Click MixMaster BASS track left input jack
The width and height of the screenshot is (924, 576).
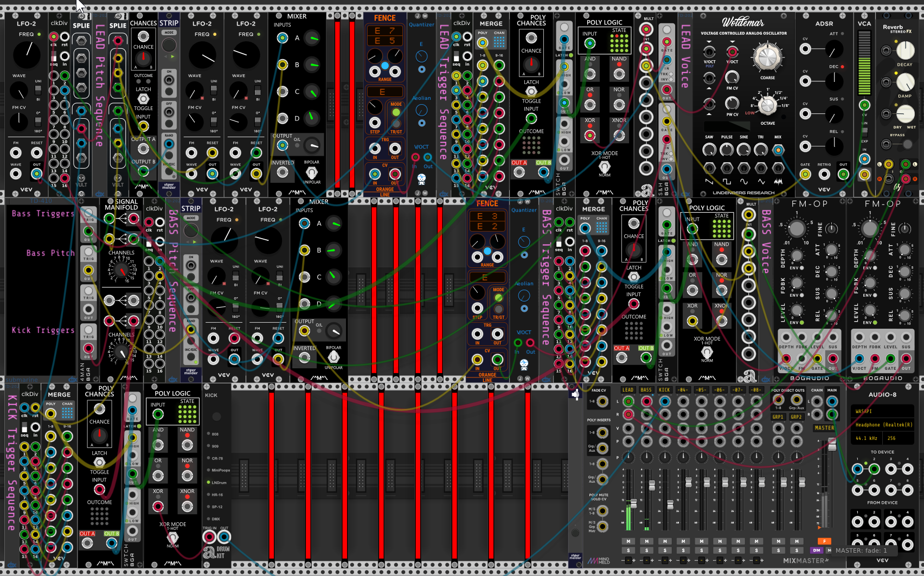click(x=646, y=401)
